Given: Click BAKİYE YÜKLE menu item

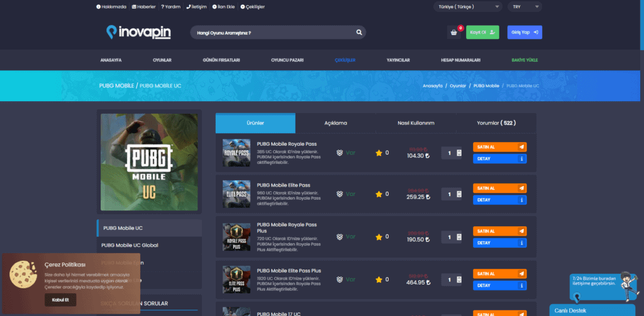Looking at the screenshot, I should (x=525, y=60).
